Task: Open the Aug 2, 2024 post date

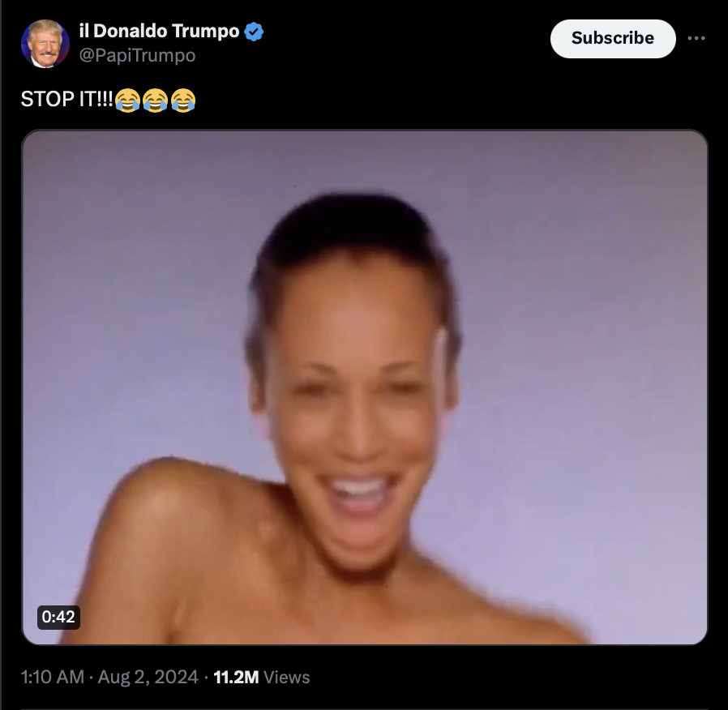Action: 148,677
